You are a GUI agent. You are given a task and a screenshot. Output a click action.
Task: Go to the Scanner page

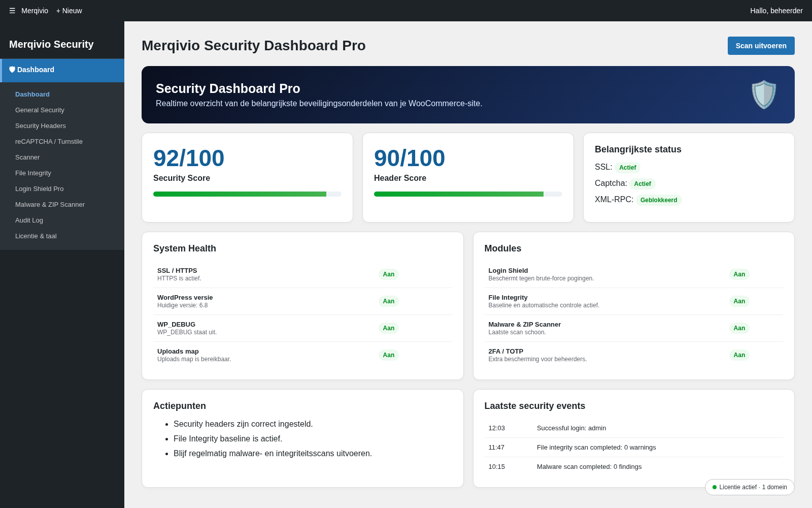pyautogui.click(x=27, y=157)
